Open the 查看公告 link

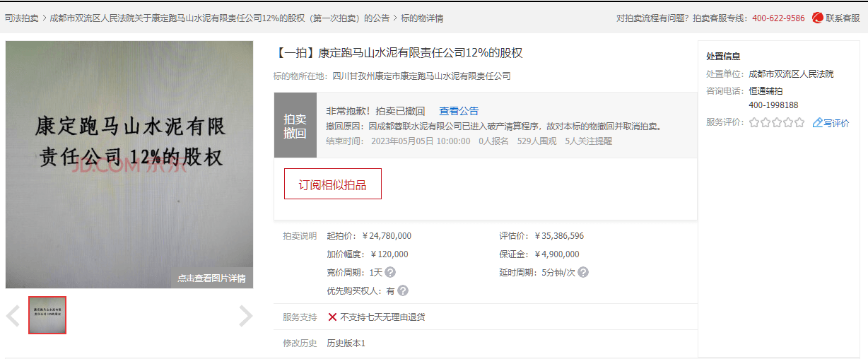point(459,111)
